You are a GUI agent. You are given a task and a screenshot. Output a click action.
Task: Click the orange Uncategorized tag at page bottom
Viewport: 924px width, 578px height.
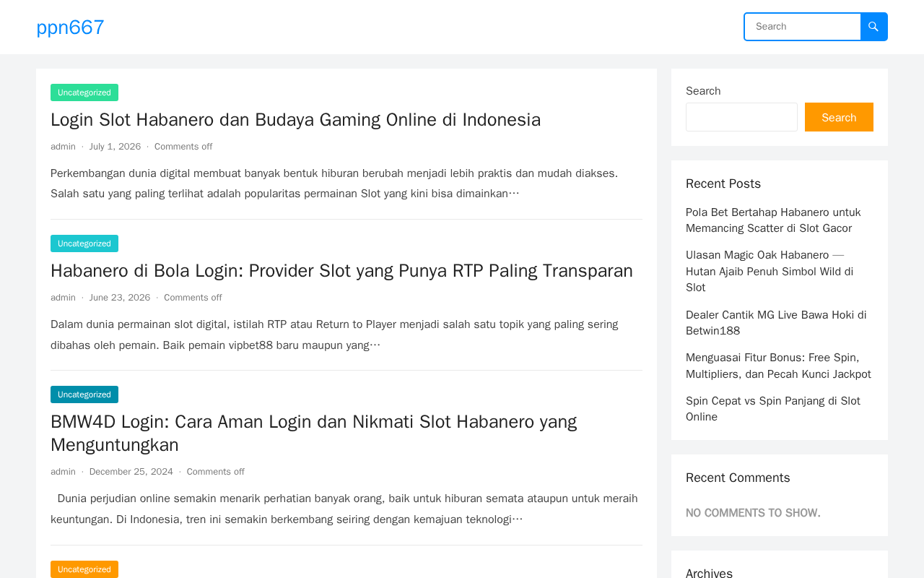click(x=84, y=569)
